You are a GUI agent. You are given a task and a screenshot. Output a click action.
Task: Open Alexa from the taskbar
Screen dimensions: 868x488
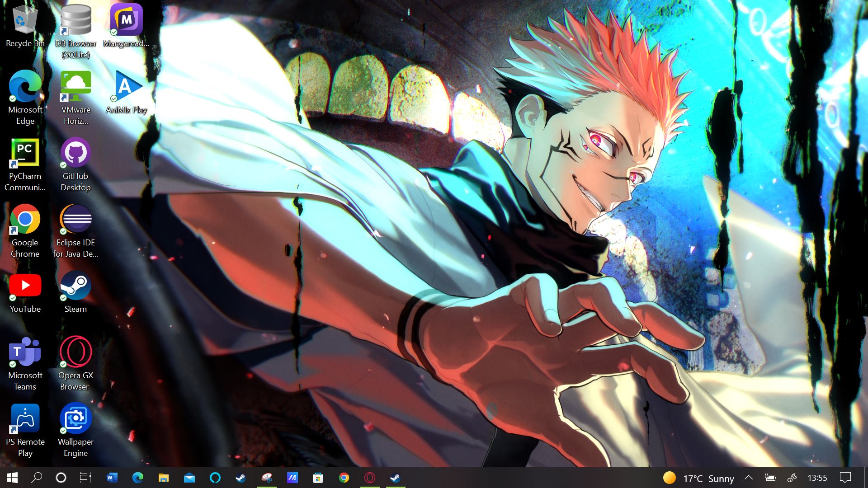point(215,478)
